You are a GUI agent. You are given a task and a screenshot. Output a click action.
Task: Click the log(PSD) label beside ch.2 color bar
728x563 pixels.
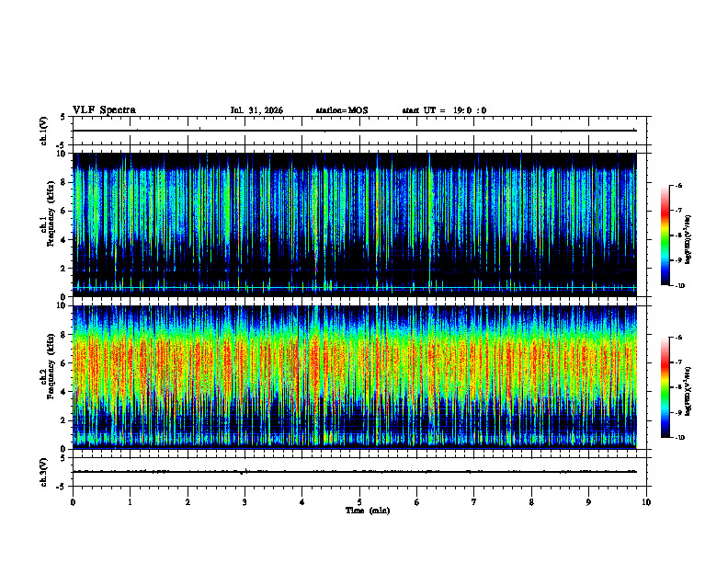tap(688, 391)
